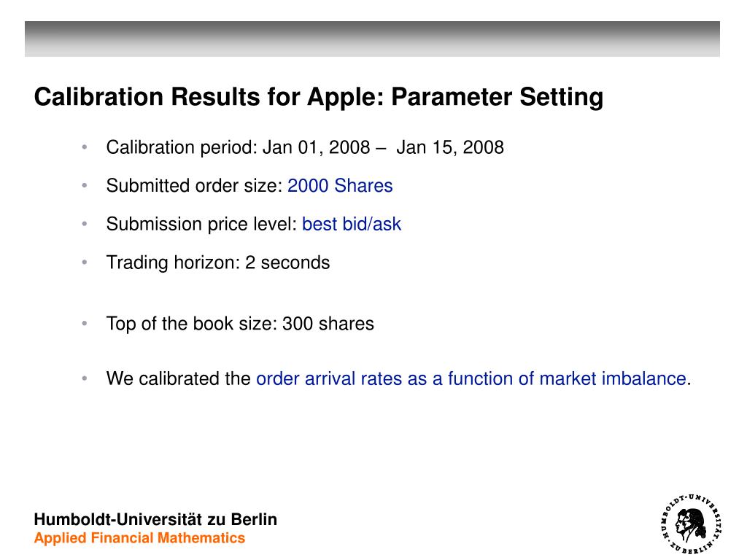This screenshot has height=560, width=747.
Task: Click the bullet before "Top of the book"
Action: (85, 323)
